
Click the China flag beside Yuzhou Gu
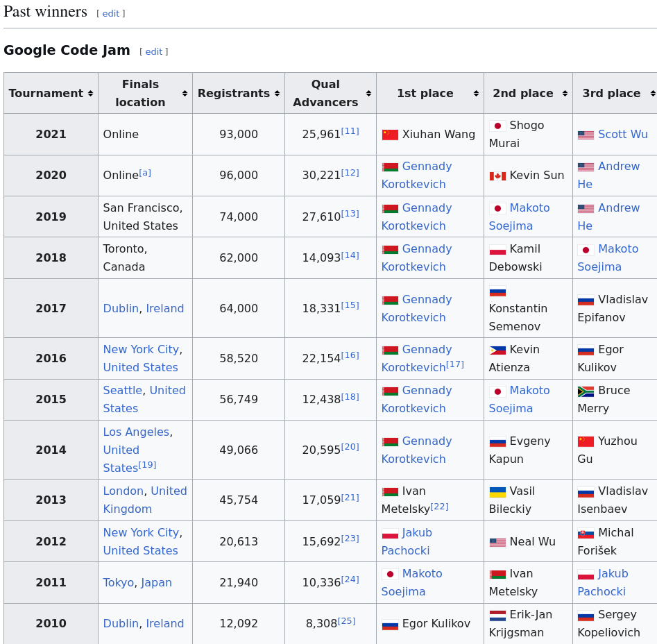pos(586,441)
